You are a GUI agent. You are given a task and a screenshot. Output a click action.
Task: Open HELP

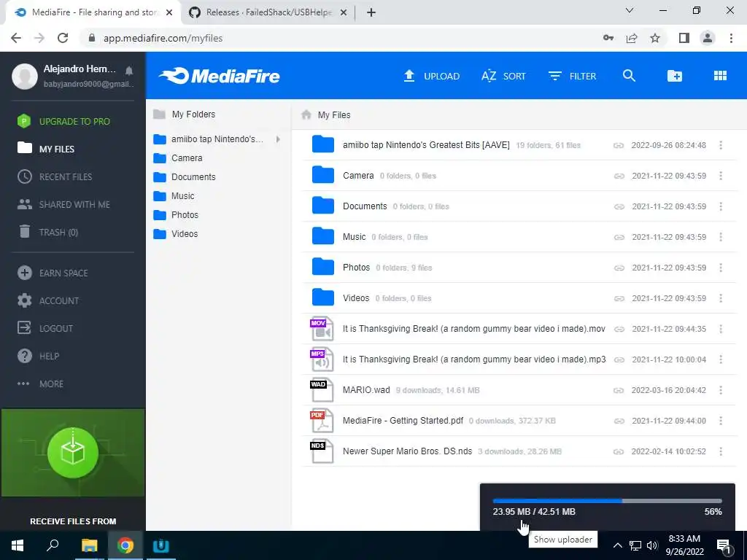[38, 356]
